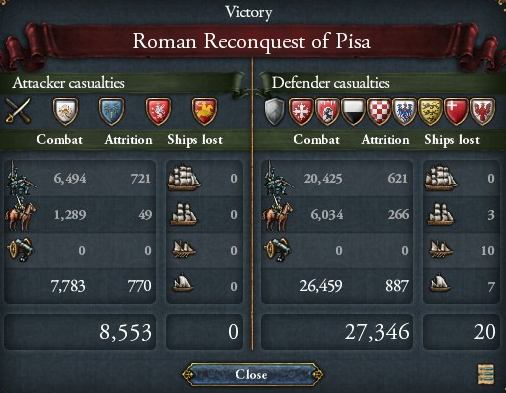Select the yellow shield with blue lions
Viewport: 506px width, 393px height.
(430, 112)
